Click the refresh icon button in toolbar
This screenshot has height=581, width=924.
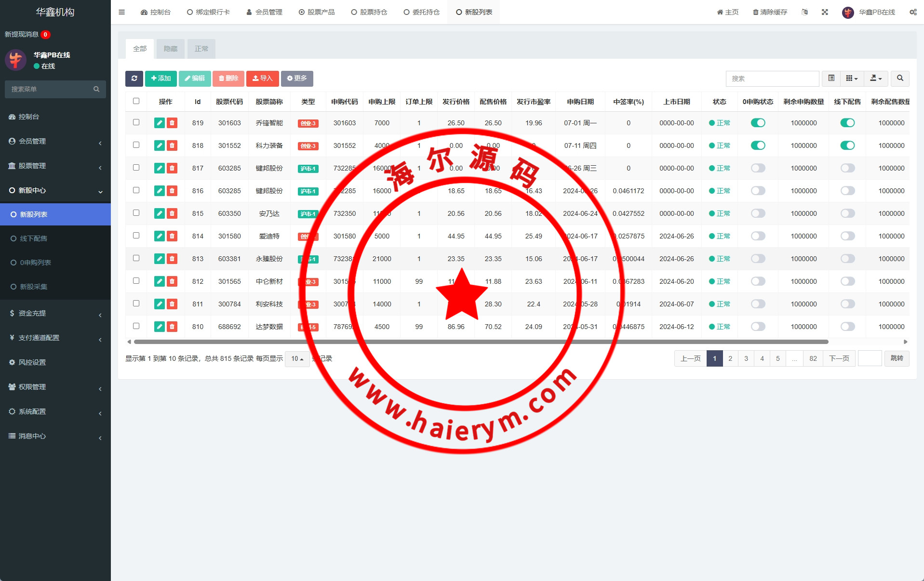click(x=134, y=79)
